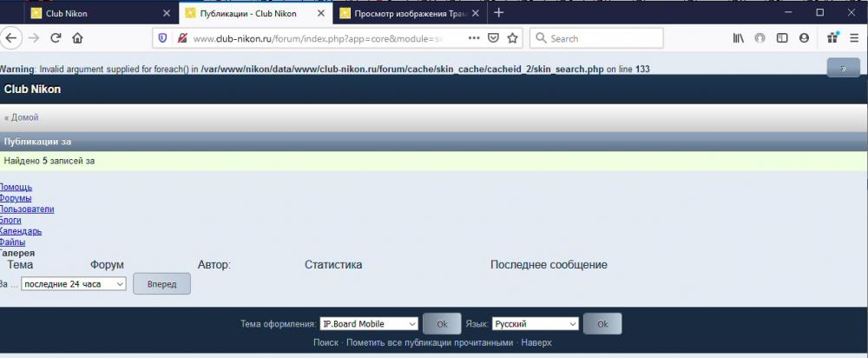Click the Публикации за heading
Screen dimensions: 868x358
click(37, 142)
